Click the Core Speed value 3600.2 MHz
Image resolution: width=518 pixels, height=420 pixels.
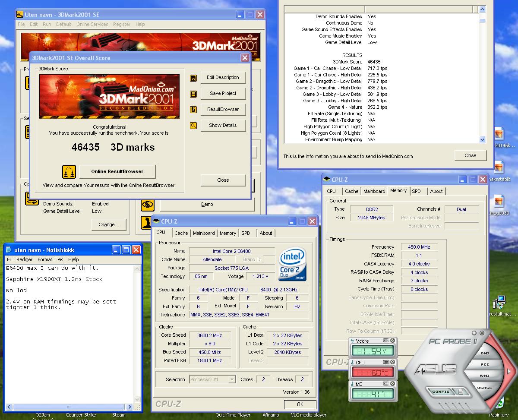coord(210,335)
